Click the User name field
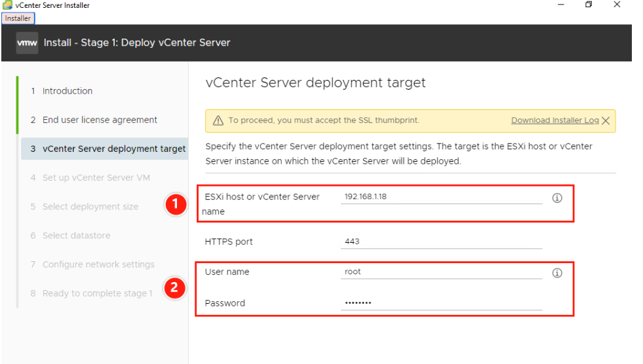 [441, 272]
